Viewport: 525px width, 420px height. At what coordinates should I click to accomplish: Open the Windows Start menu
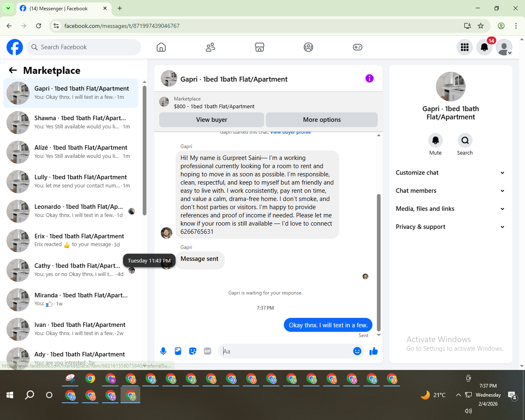pos(10,395)
